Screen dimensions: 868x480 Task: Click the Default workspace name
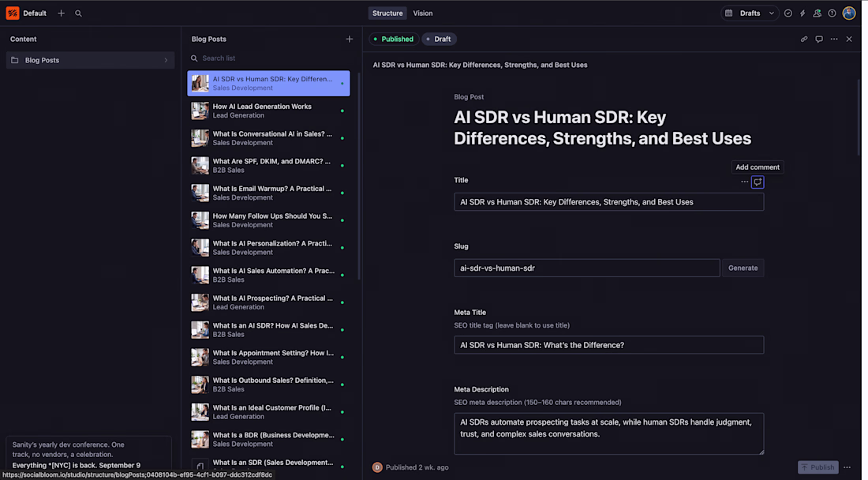tap(35, 13)
